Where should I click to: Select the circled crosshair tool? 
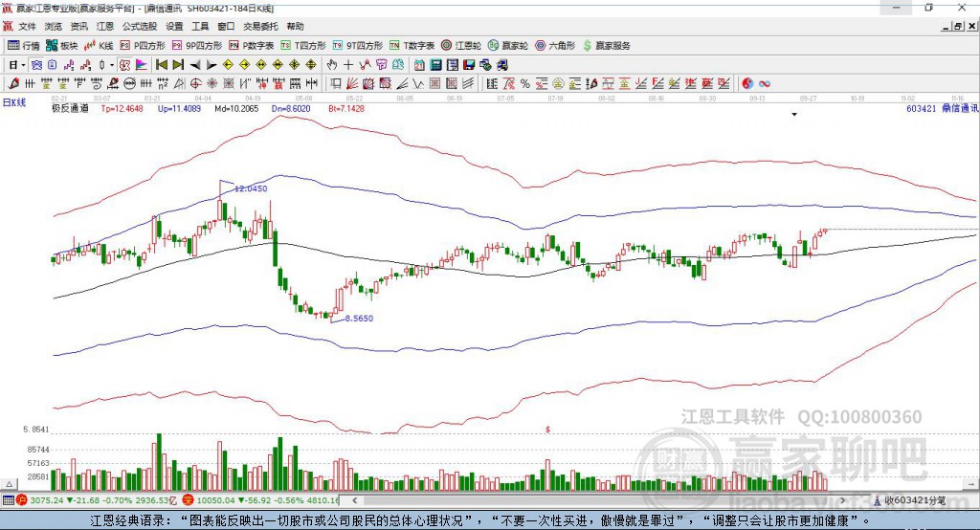point(195,84)
